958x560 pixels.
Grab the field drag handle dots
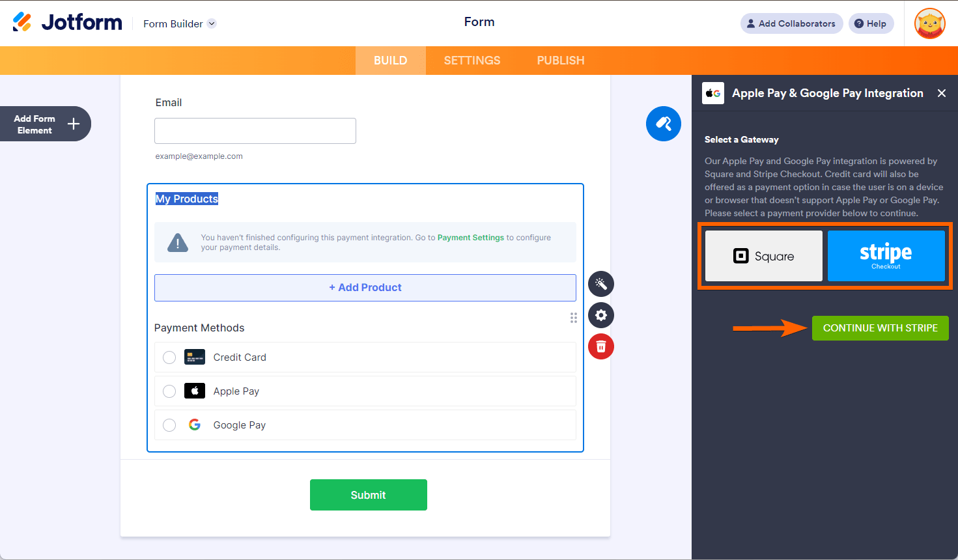click(x=574, y=318)
